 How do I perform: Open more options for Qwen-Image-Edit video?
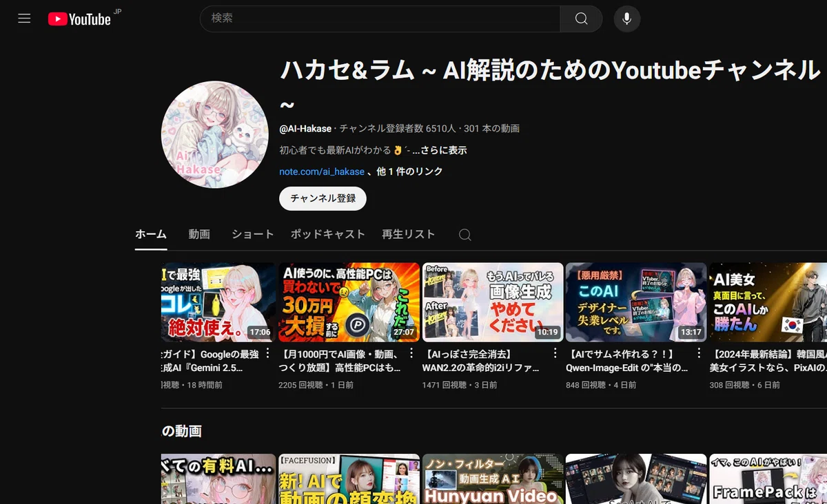tap(699, 354)
